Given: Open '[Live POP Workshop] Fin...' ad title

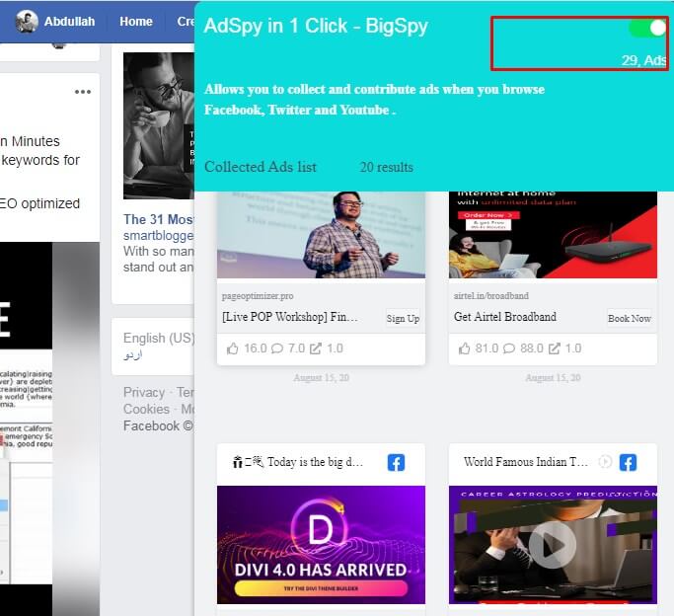Looking at the screenshot, I should 290,317.
